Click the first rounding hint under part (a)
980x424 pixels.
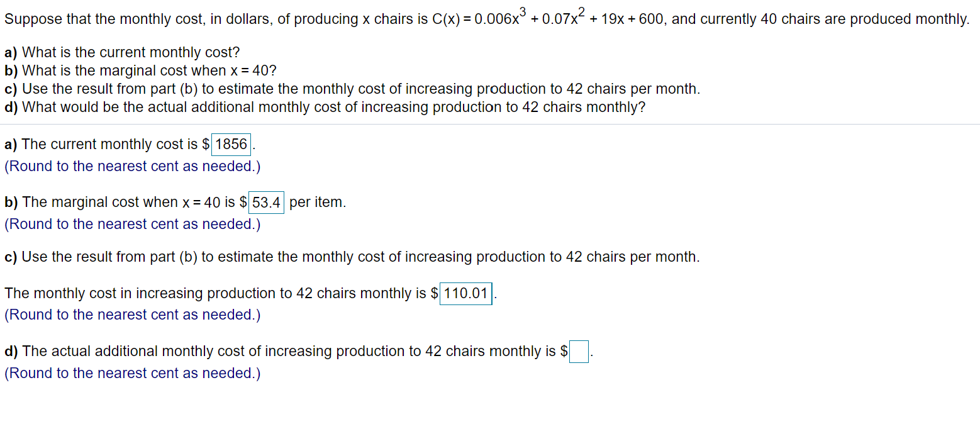coord(131,166)
